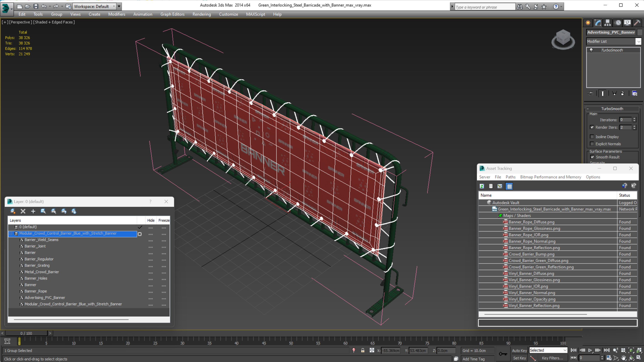Click the Layer dialog horizontal scrollbar
The width and height of the screenshot is (644, 362).
(71, 319)
